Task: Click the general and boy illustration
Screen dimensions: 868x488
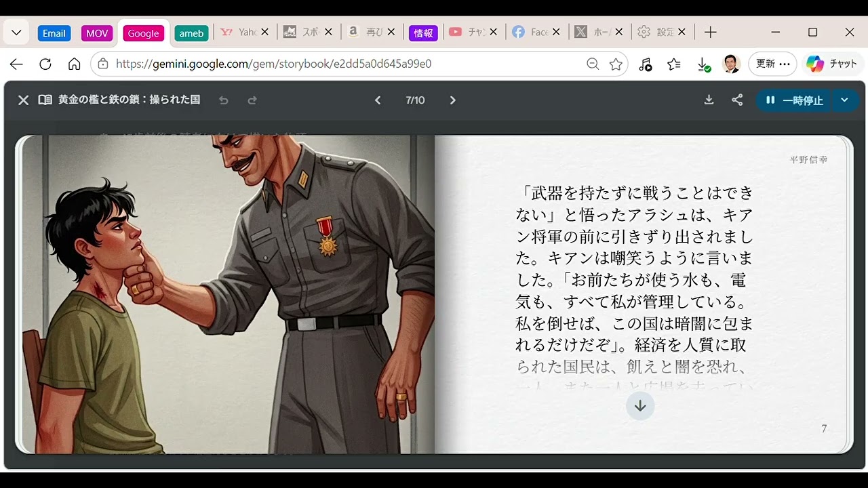Action: point(229,294)
